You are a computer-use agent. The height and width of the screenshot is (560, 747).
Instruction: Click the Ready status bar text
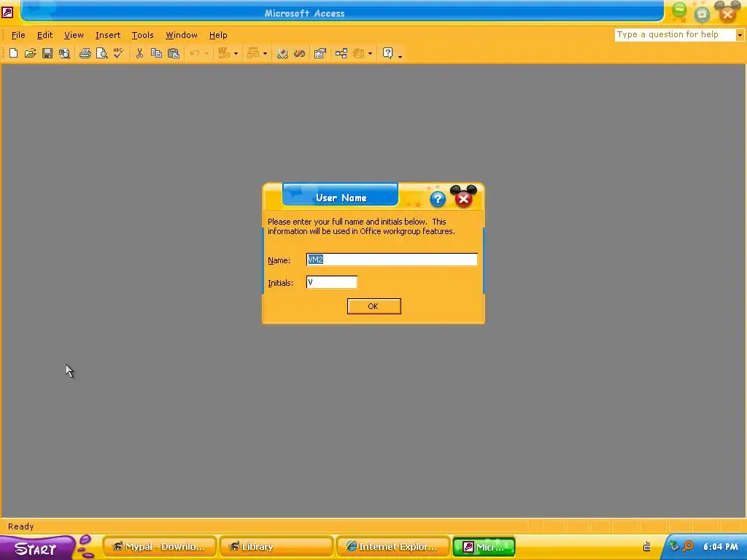tap(21, 526)
